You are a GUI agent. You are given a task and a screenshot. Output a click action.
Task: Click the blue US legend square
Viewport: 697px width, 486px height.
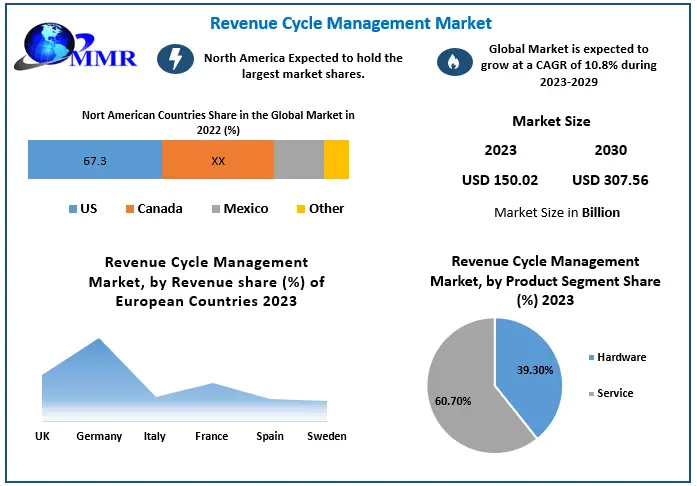[73, 209]
